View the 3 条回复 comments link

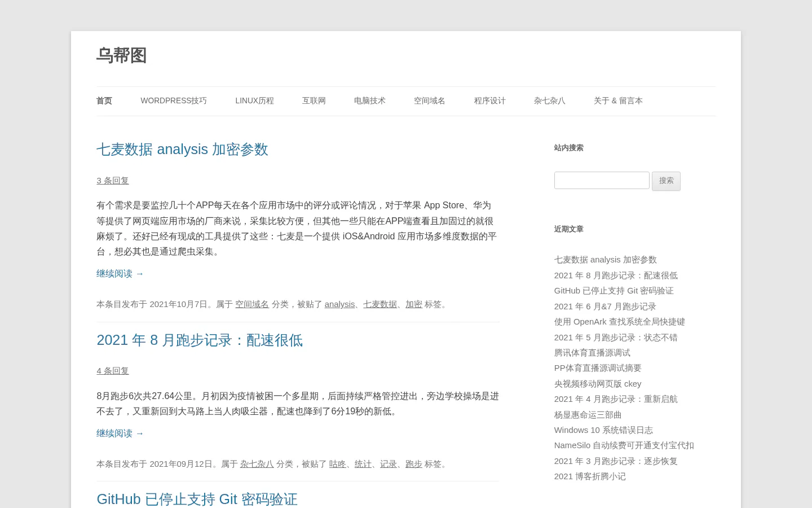click(x=113, y=181)
